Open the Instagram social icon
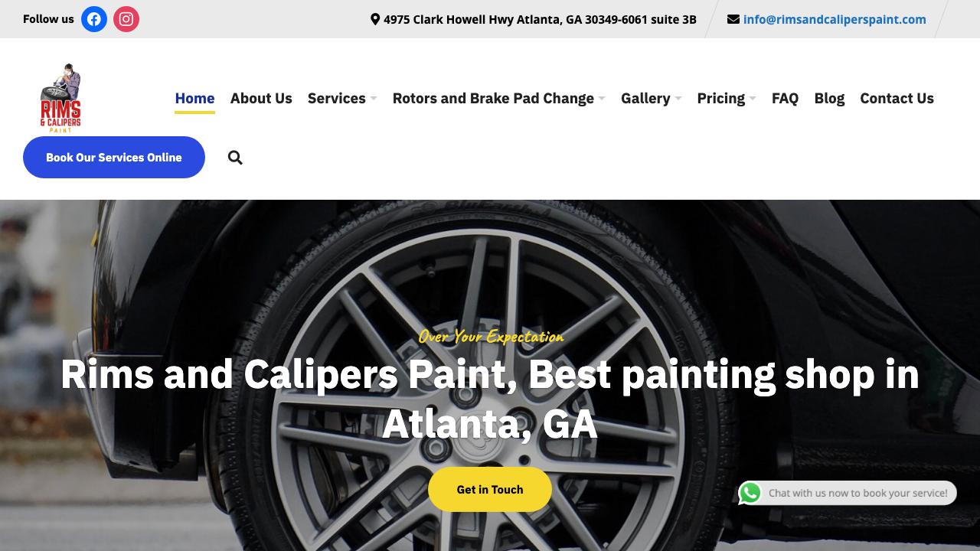 click(x=126, y=19)
